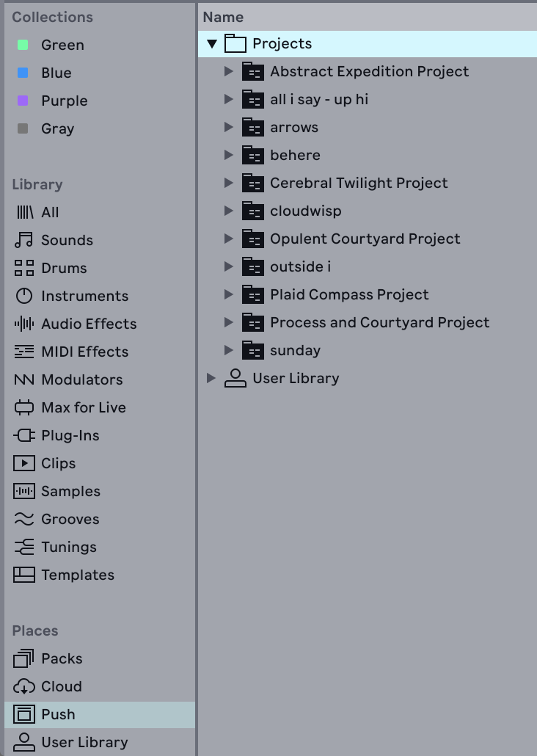
Task: Click the Plug-Ins browser icon
Action: 21,435
